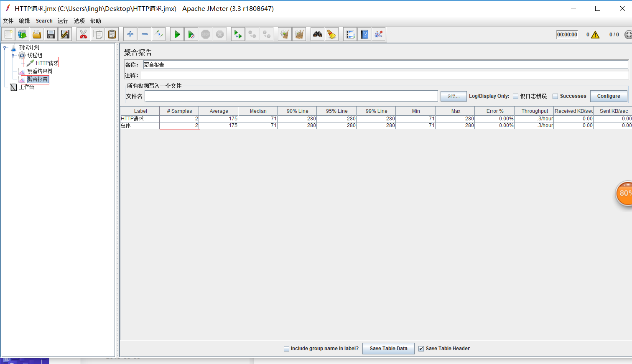This screenshot has width=632, height=364.
Task: Sort by the # Samples column header
Action: tap(179, 111)
